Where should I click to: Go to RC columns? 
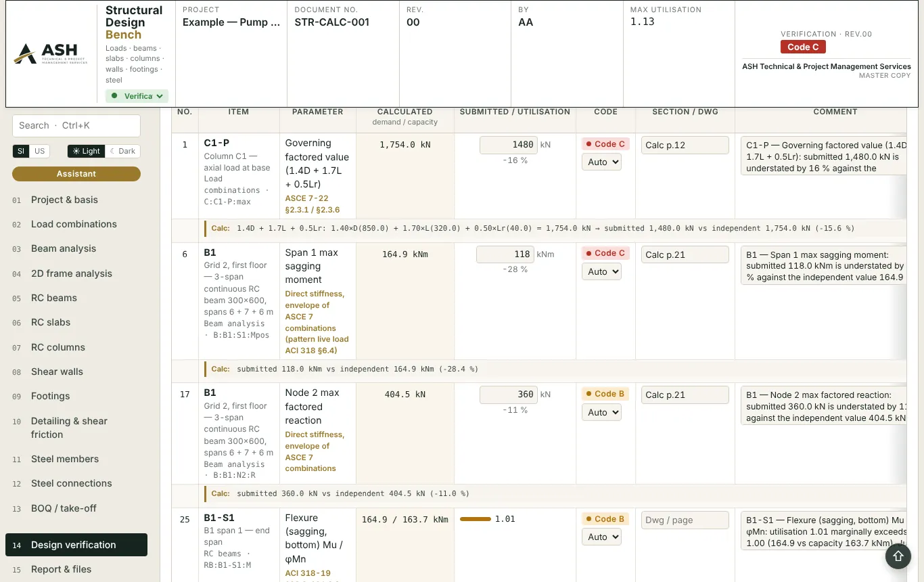(x=76, y=347)
